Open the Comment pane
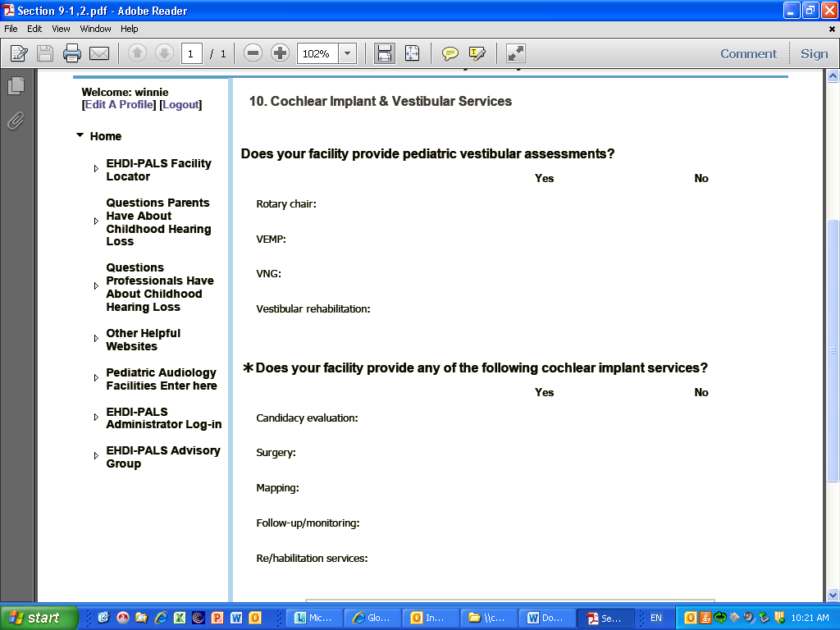Viewport: 840px width, 630px height. [x=748, y=54]
